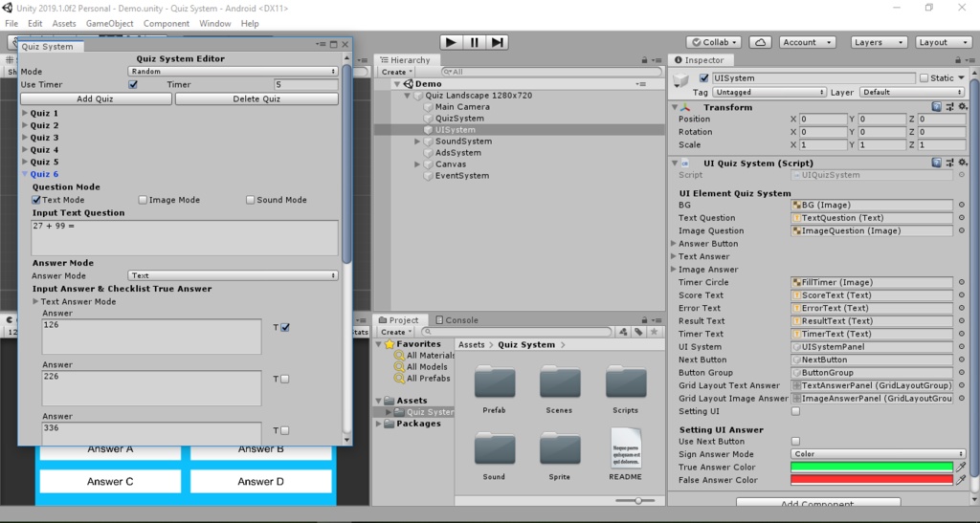Open the Layer Default dropdown

tap(912, 92)
